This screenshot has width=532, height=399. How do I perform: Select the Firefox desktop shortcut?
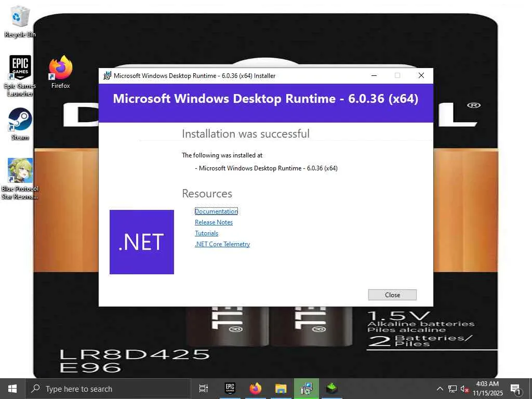click(60, 72)
